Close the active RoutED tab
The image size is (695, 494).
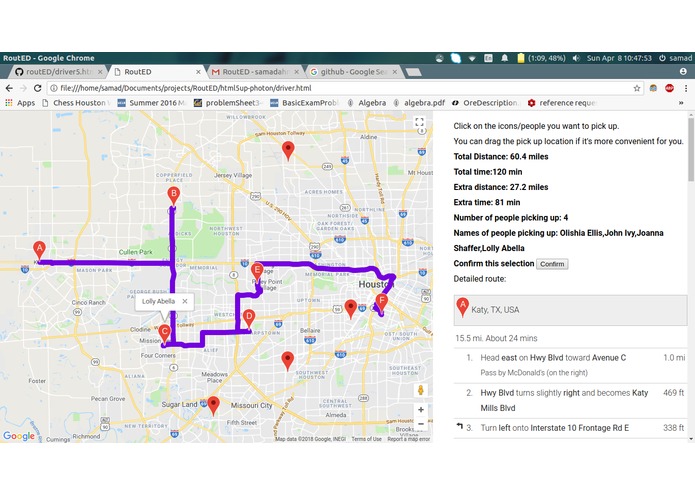(198, 72)
